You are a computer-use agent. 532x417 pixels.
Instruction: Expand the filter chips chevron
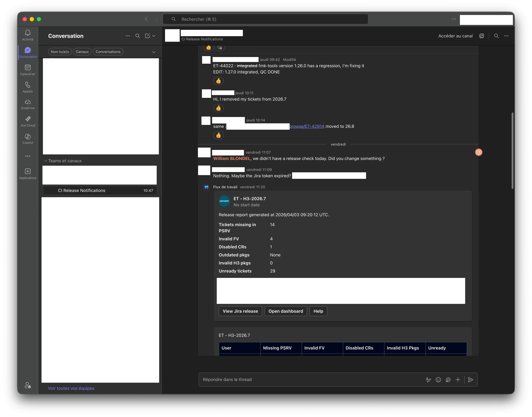tap(154, 52)
